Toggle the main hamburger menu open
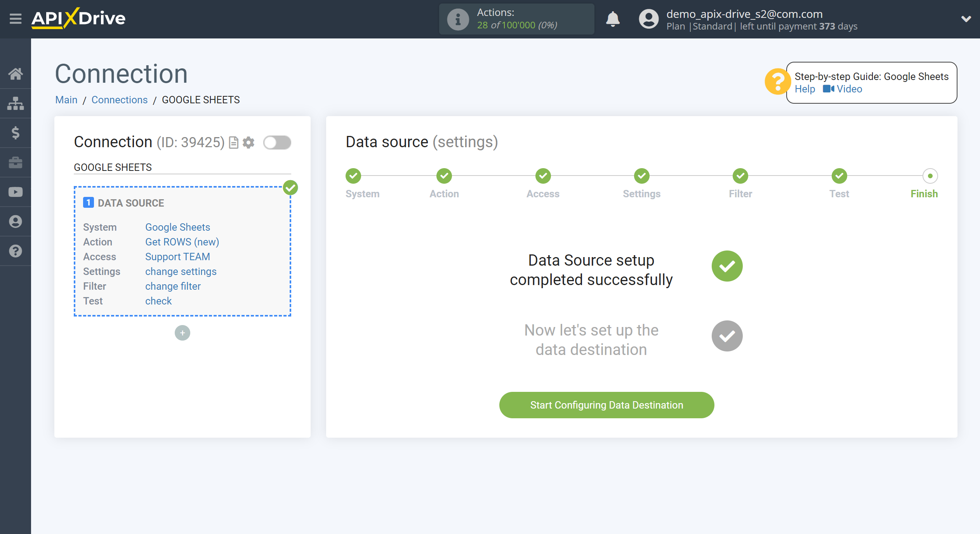Screen dimensions: 980x534 coord(14,18)
